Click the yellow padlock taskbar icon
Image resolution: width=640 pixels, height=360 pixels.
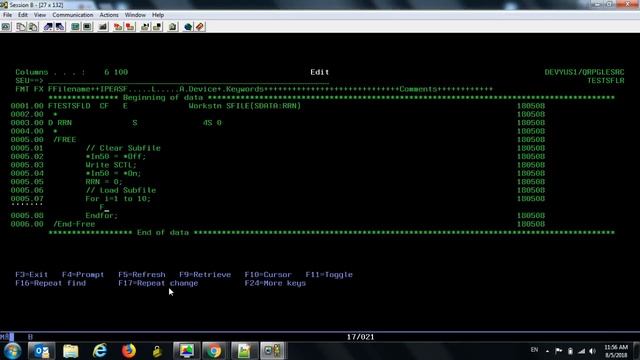click(x=157, y=351)
